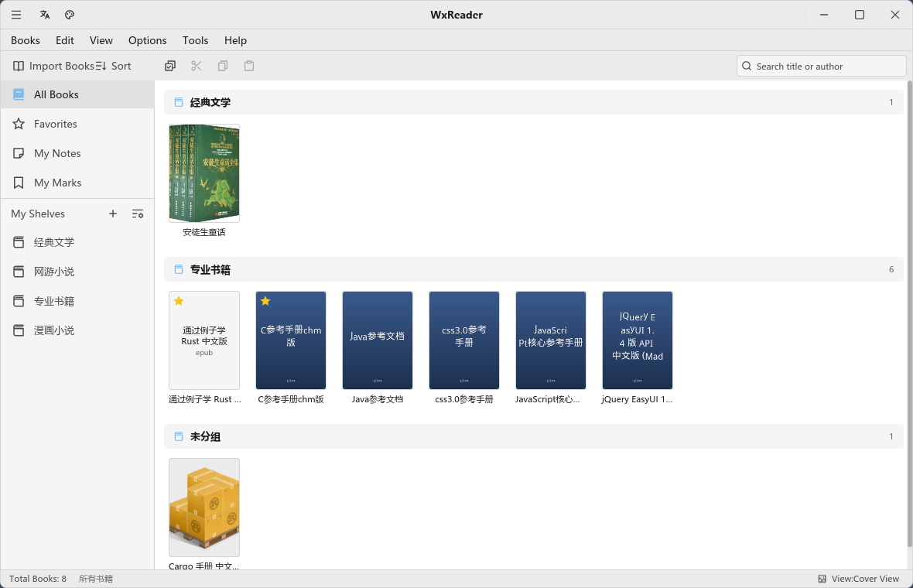Click the language translation icon
Screen dimensions: 913x588
point(45,15)
